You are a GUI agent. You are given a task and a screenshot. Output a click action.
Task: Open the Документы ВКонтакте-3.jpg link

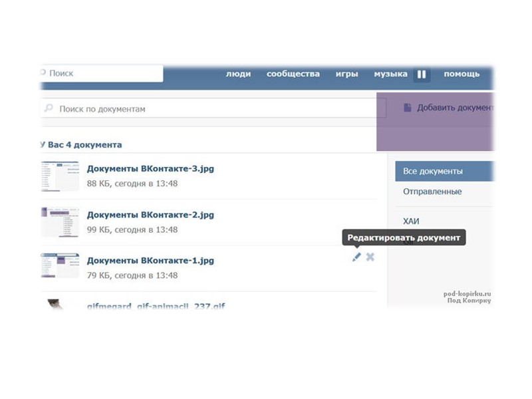click(150, 169)
